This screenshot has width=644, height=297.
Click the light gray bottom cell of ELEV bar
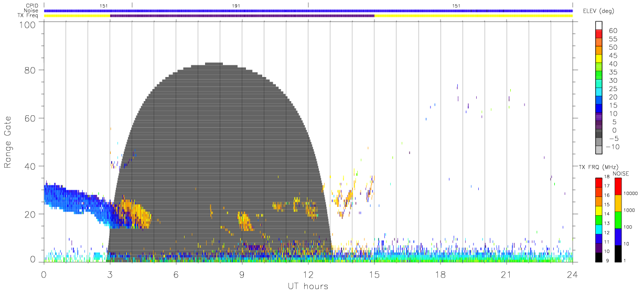click(x=599, y=150)
